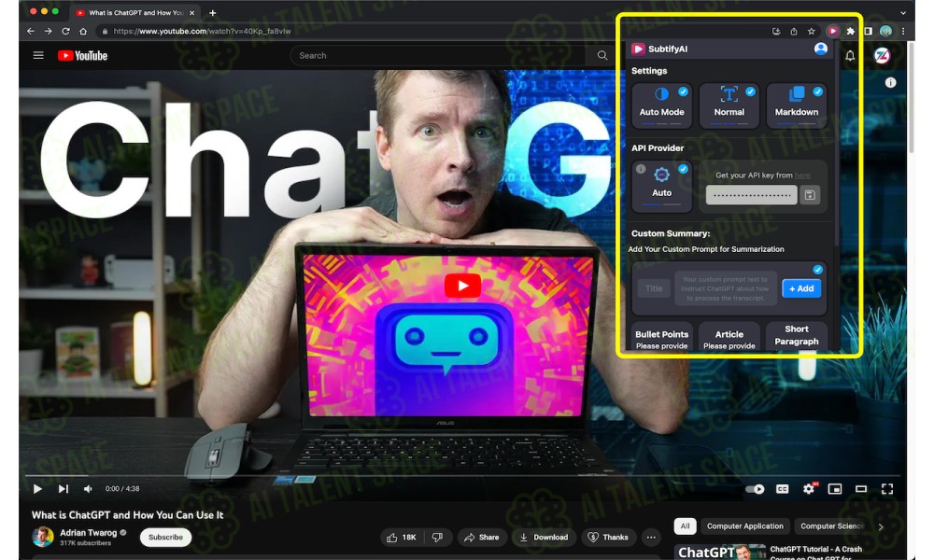Toggle Markdown format setting
Image resolution: width=934 pixels, height=560 pixels.
pos(797,105)
